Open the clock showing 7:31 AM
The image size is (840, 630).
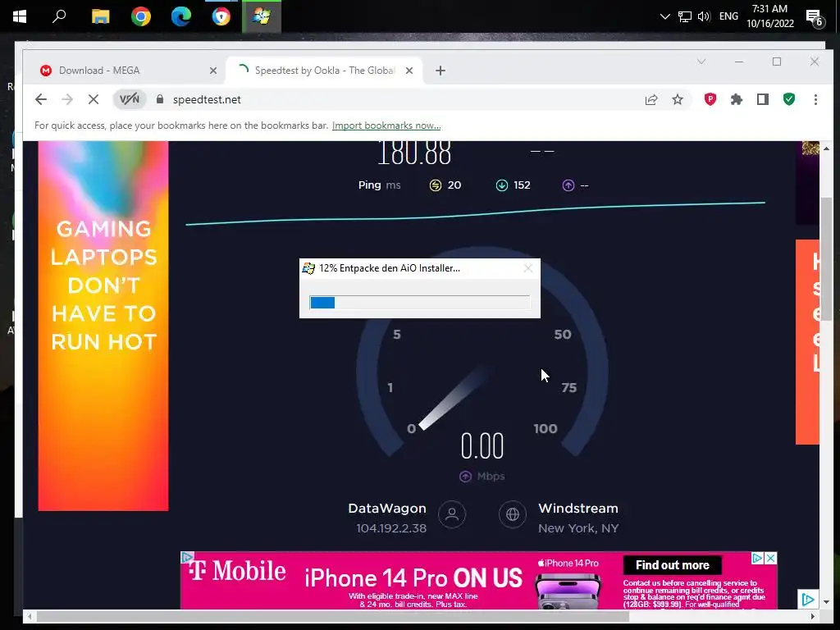pyautogui.click(x=769, y=16)
